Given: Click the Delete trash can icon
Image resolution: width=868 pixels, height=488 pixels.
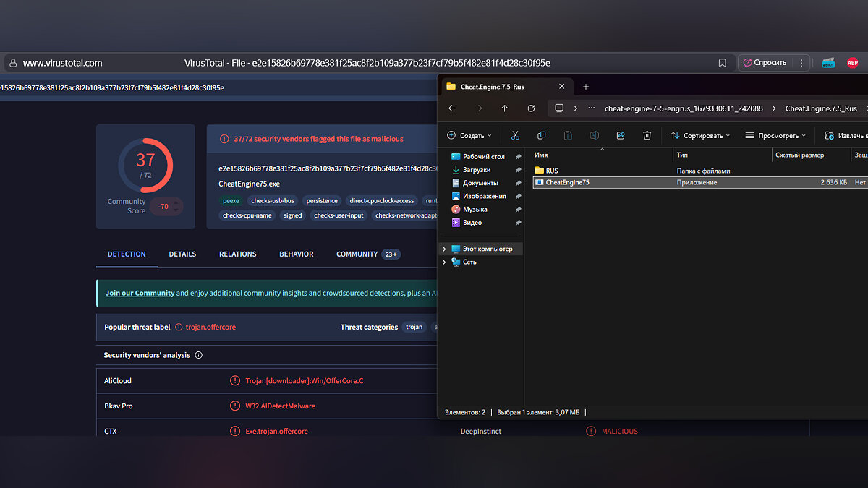Looking at the screenshot, I should (647, 135).
